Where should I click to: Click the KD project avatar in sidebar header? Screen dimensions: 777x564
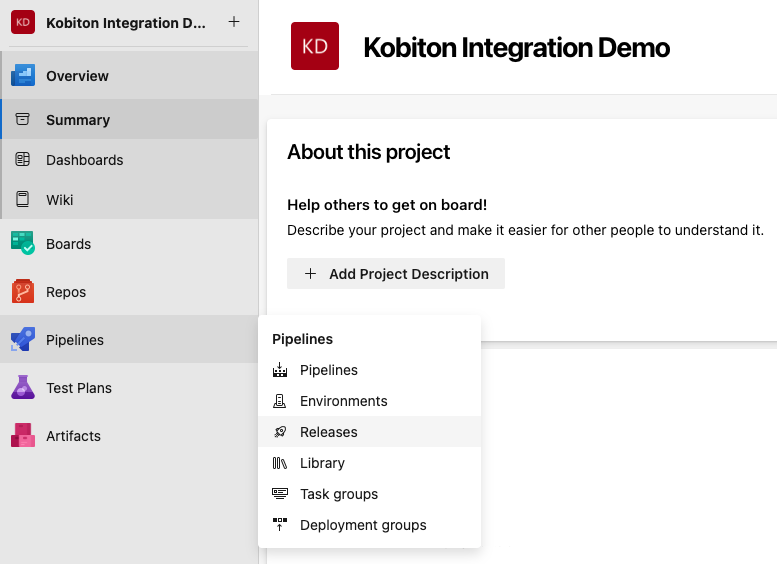point(23,22)
